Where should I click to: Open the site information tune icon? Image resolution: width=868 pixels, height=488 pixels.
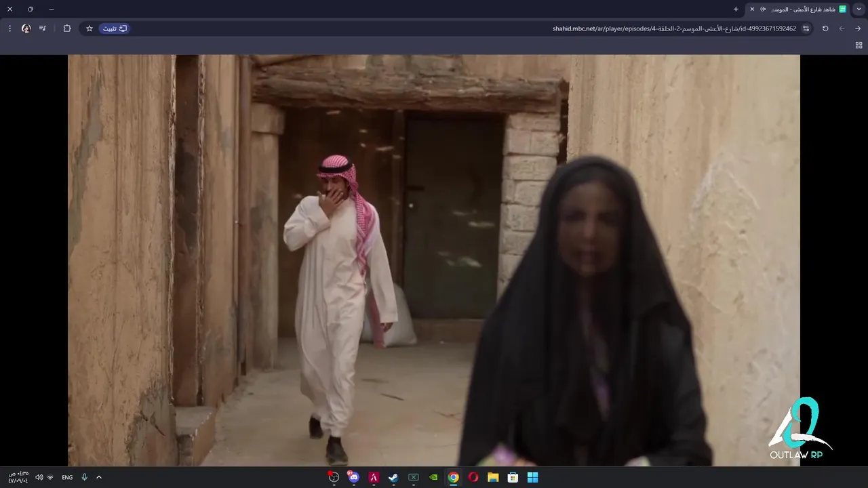pos(806,28)
